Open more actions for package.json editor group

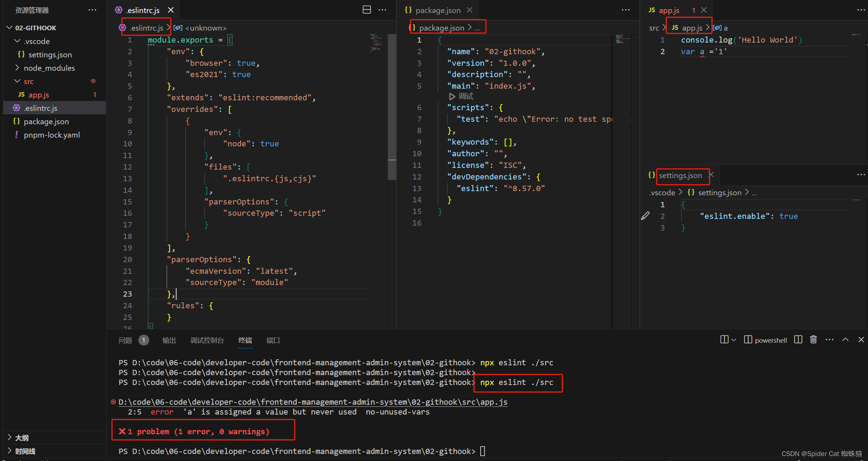coord(625,10)
